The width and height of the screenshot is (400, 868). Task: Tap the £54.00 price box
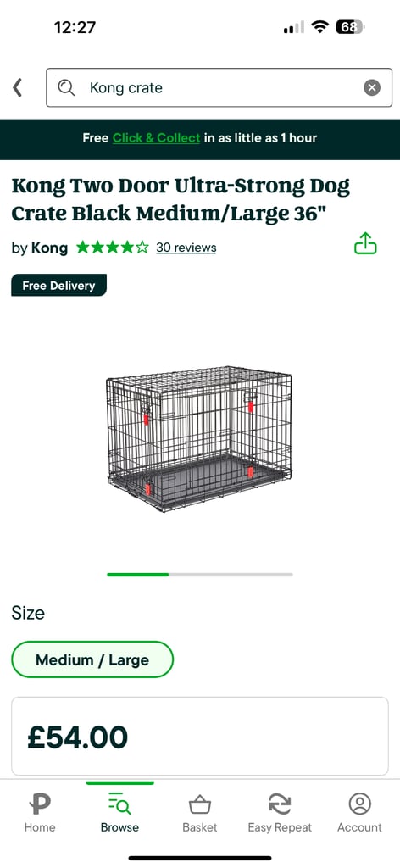click(x=200, y=737)
